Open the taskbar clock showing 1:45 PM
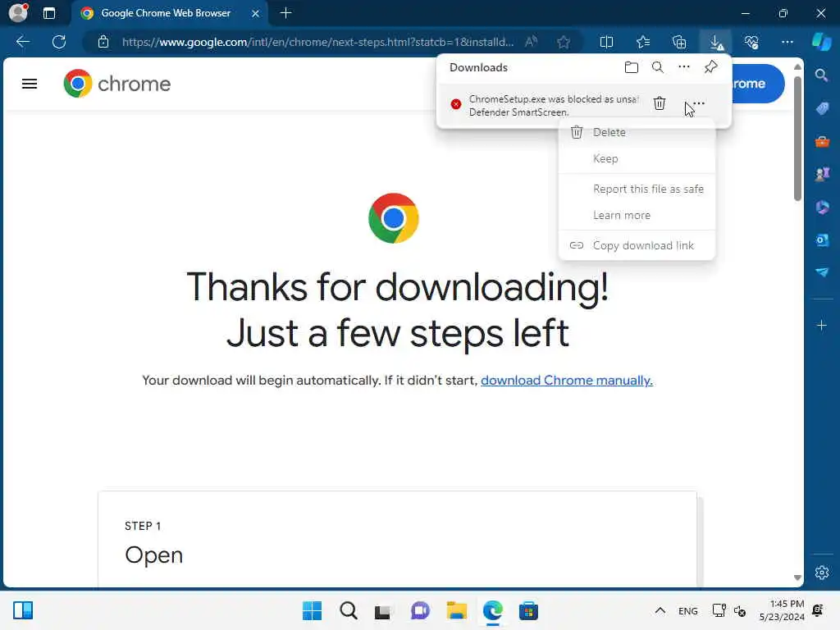 point(782,610)
